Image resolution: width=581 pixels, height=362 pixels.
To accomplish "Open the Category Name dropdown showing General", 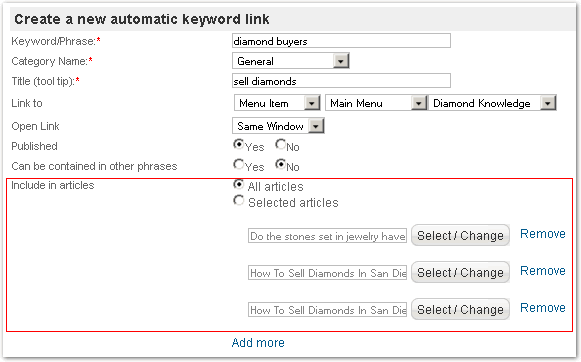I will (291, 61).
